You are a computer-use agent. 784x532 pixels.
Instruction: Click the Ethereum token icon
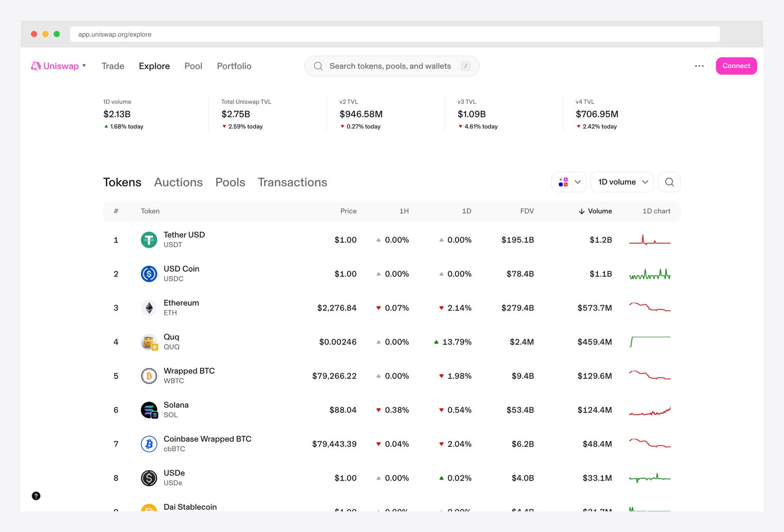click(x=149, y=308)
